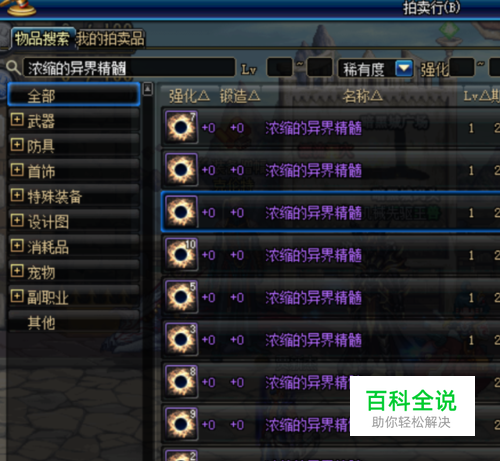Select the item icon with stack count 8
500x461 pixels.
coord(181,382)
